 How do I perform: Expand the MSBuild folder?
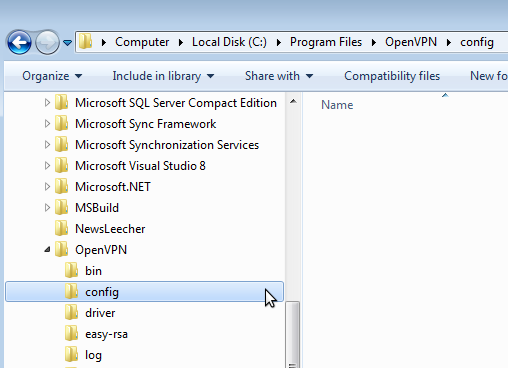tap(47, 207)
